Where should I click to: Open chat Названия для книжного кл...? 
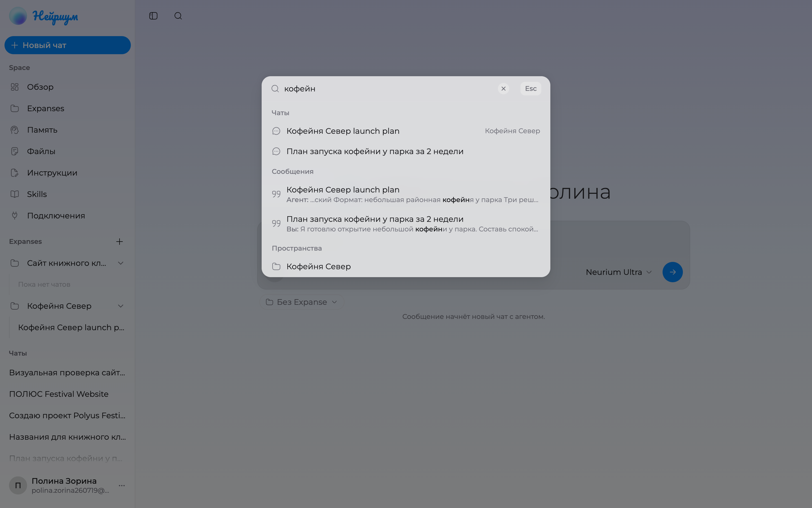coord(67,437)
